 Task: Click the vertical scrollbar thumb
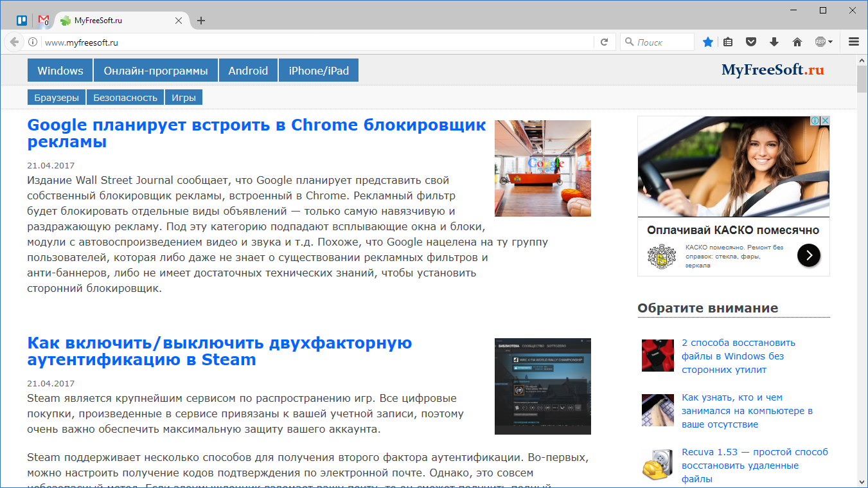862,80
